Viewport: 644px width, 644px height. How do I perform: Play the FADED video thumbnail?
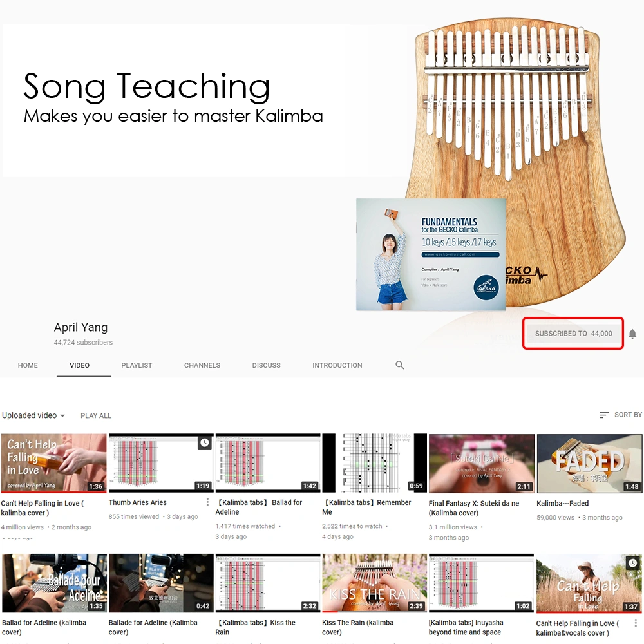point(589,463)
